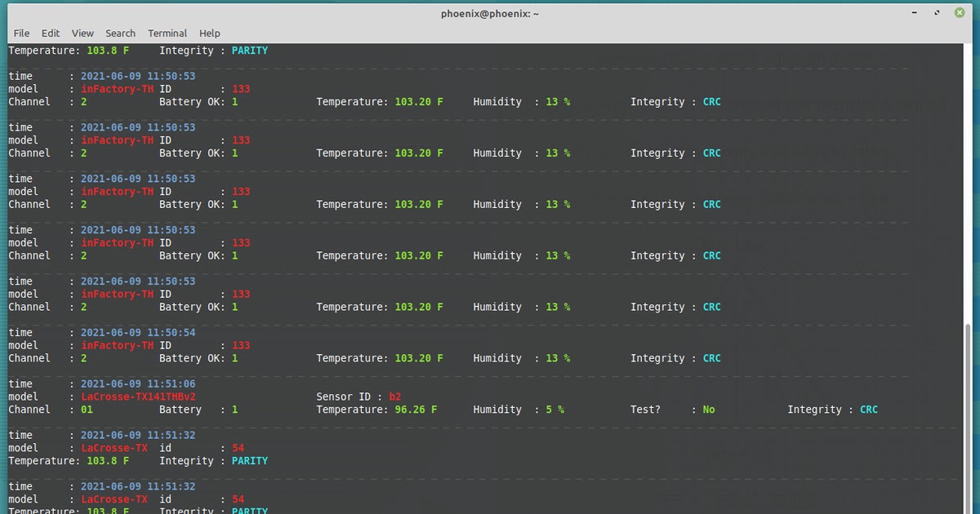Maximize the terminal window
The image size is (980, 514).
click(x=938, y=13)
